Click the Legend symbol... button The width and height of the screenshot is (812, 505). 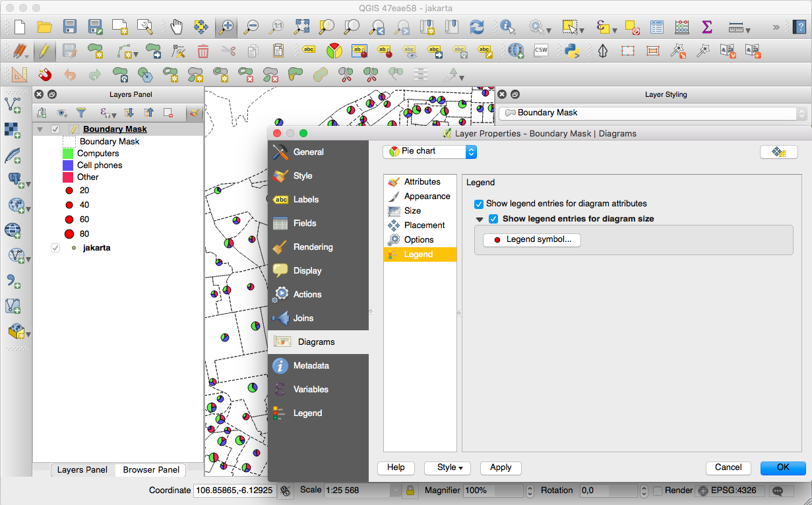[x=532, y=240]
